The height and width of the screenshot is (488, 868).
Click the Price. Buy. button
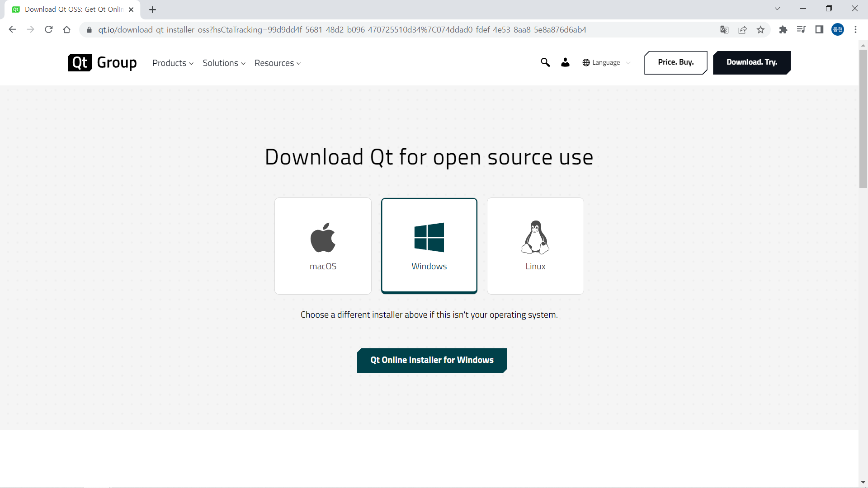(x=675, y=62)
